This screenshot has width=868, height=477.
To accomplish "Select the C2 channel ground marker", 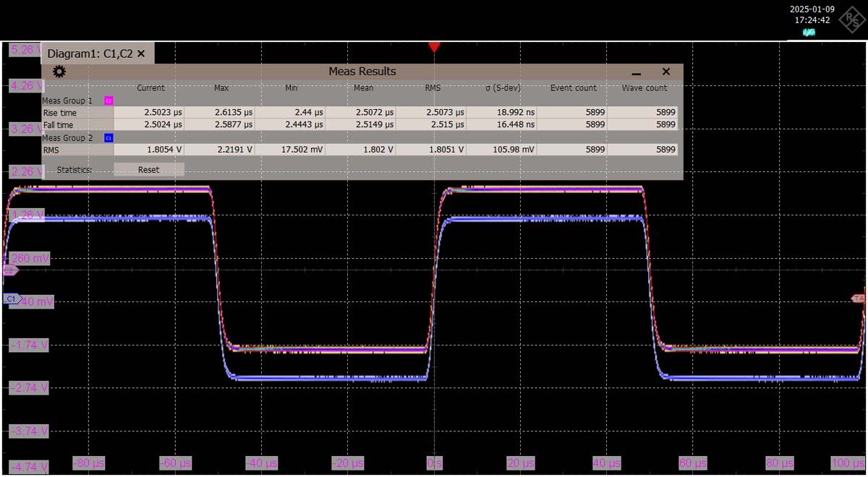I will pyautogui.click(x=10, y=270).
